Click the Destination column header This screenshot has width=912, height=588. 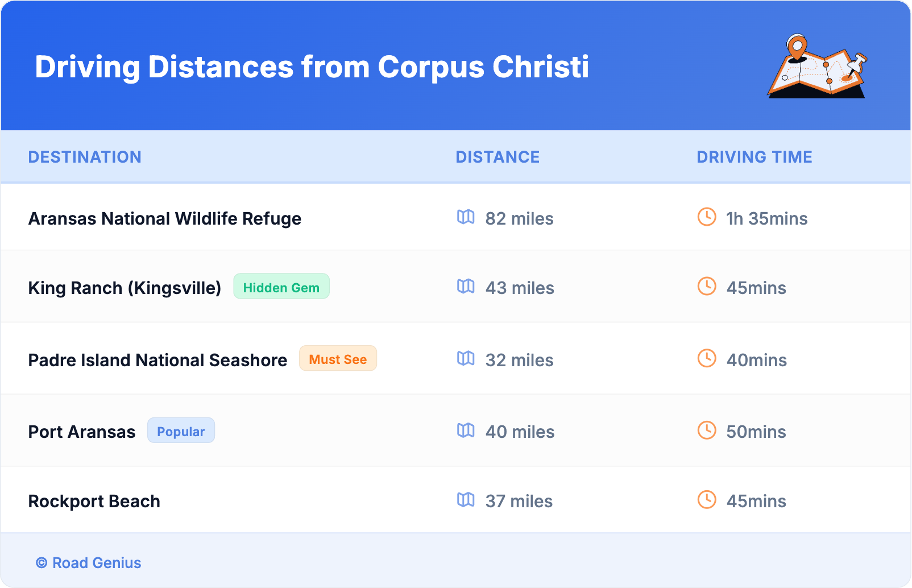tap(85, 157)
